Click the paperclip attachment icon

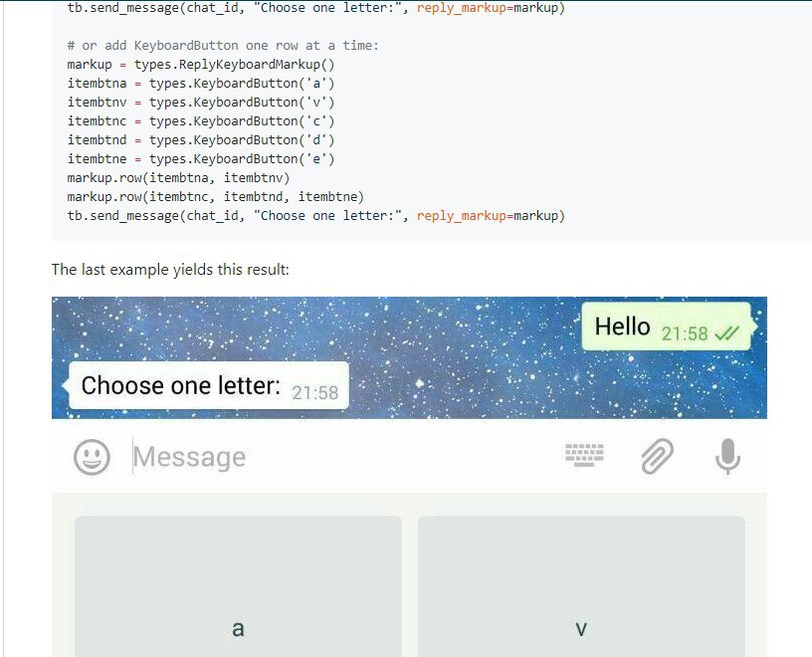point(657,456)
